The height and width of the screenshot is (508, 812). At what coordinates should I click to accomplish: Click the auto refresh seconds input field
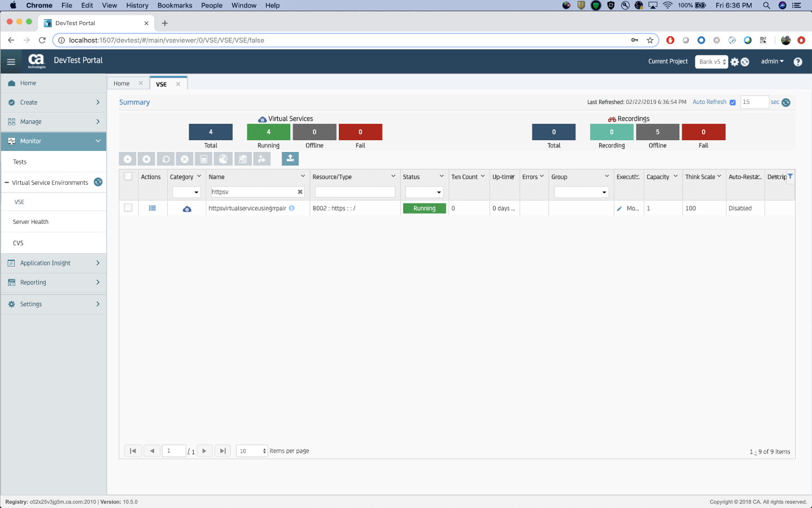[754, 102]
